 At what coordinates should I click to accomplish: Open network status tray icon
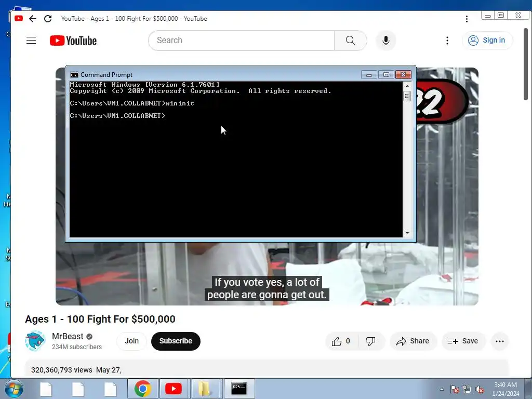coord(467,390)
